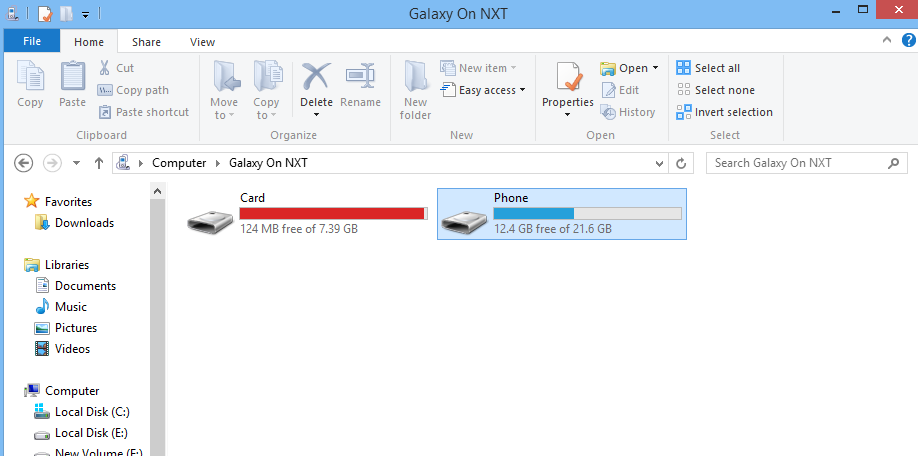Click the Copy icon in Clipboard group
The height and width of the screenshot is (456, 918).
point(30,77)
